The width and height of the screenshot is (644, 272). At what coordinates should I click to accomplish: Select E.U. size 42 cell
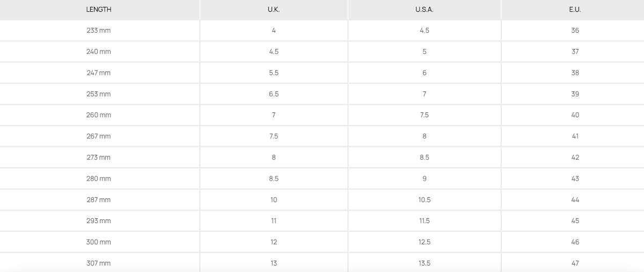pos(575,158)
